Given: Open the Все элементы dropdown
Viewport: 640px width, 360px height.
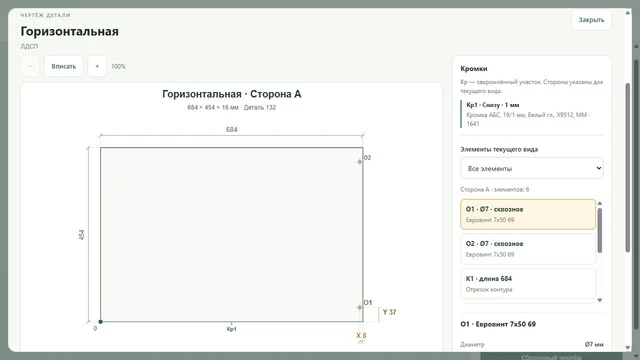Looking at the screenshot, I should pyautogui.click(x=531, y=168).
